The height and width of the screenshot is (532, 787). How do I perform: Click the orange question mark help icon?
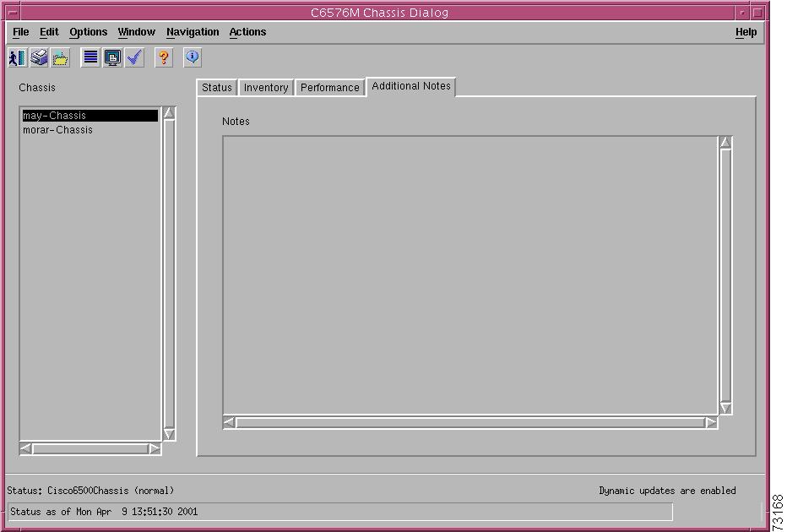[x=164, y=57]
